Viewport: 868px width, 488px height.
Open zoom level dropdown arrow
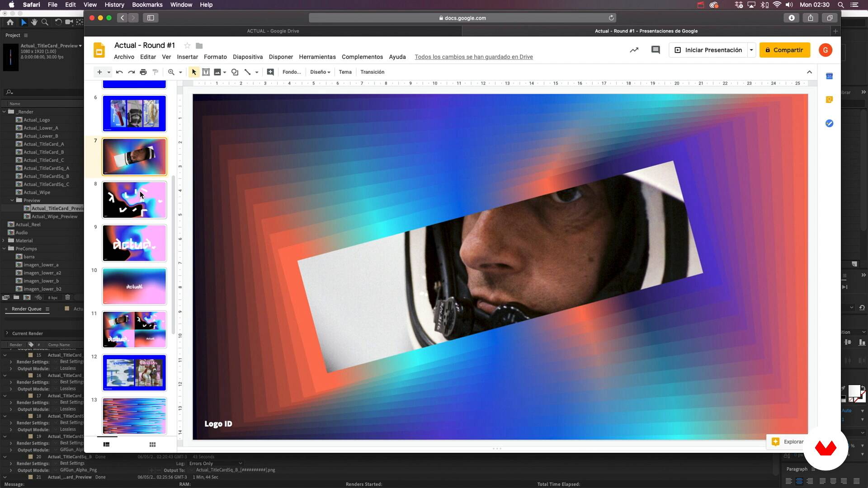point(180,72)
